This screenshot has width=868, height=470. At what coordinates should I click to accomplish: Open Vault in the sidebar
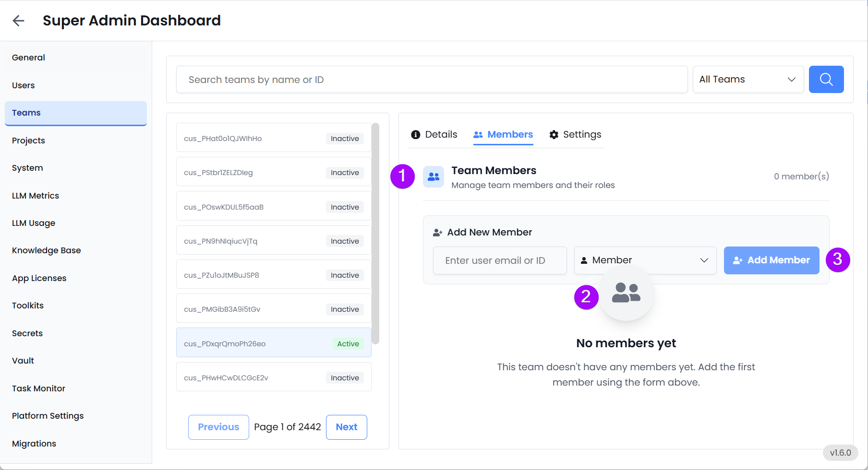click(76, 361)
